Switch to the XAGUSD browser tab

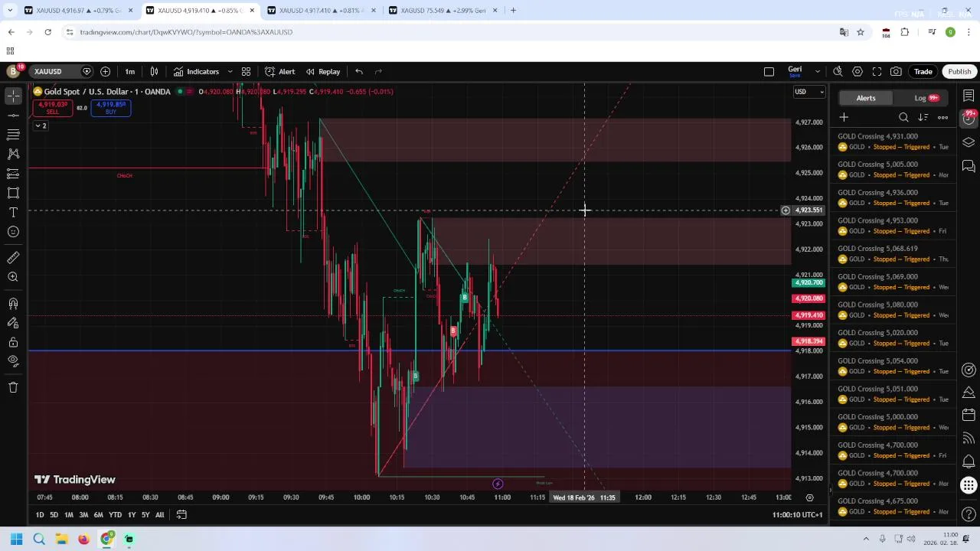click(443, 11)
